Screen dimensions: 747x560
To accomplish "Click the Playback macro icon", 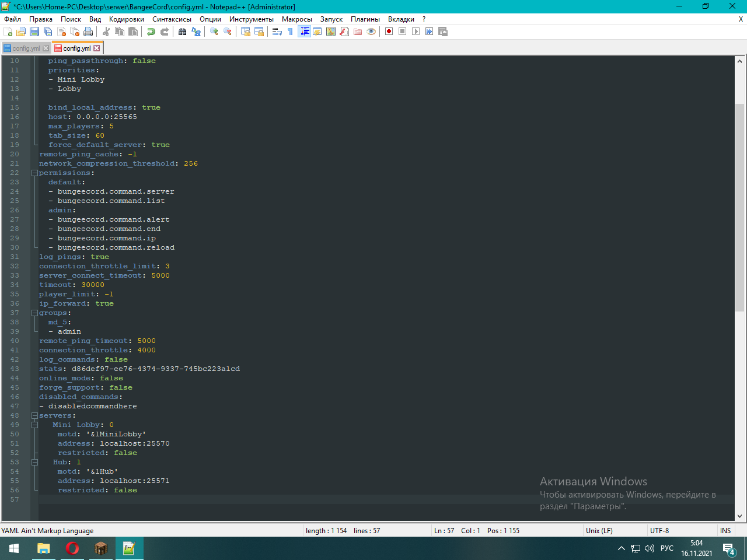I will click(416, 32).
